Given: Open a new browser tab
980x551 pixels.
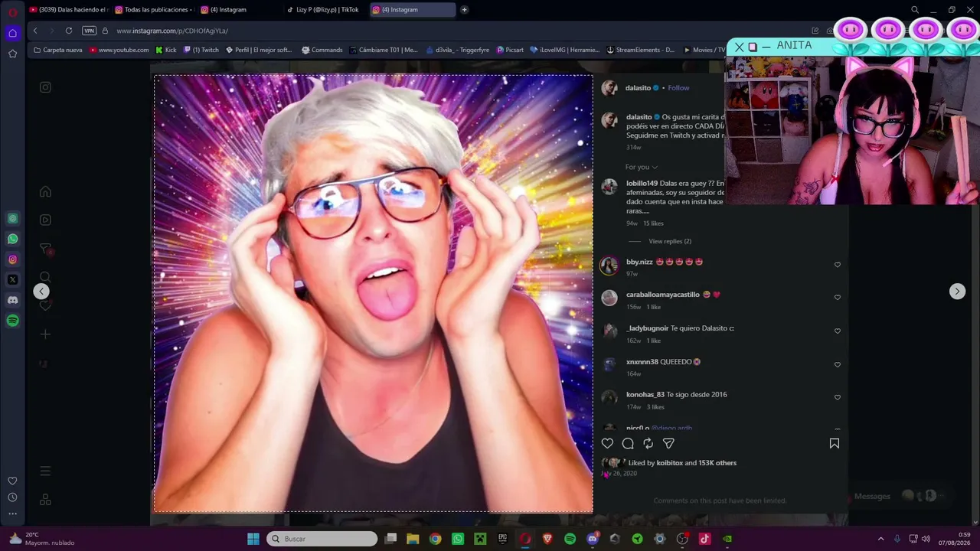Looking at the screenshot, I should pyautogui.click(x=464, y=10).
